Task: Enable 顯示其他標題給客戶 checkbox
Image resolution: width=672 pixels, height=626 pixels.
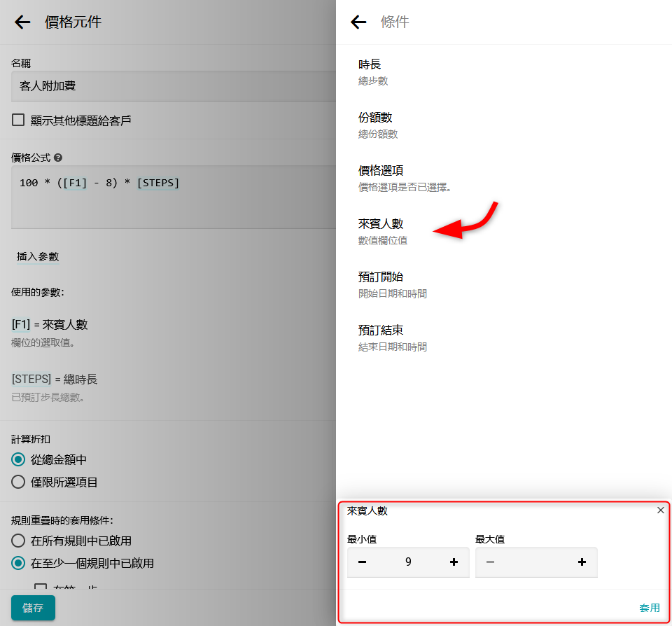Action: click(x=19, y=120)
